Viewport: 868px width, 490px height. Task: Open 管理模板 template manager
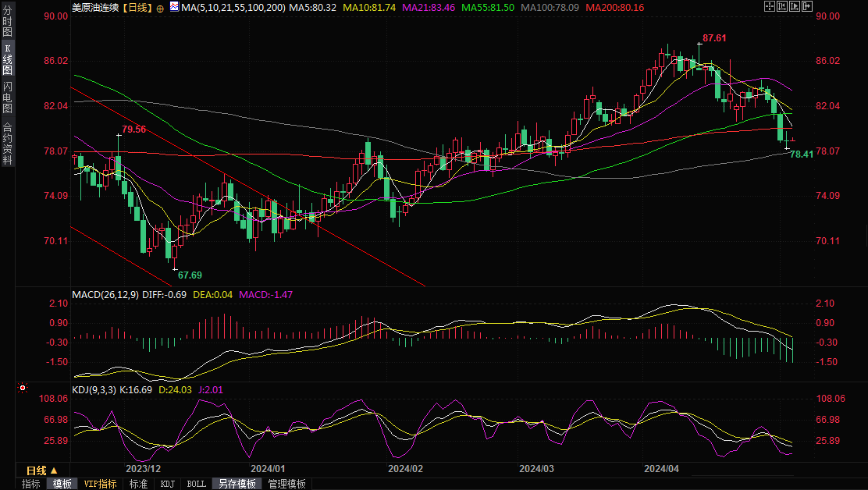click(286, 484)
